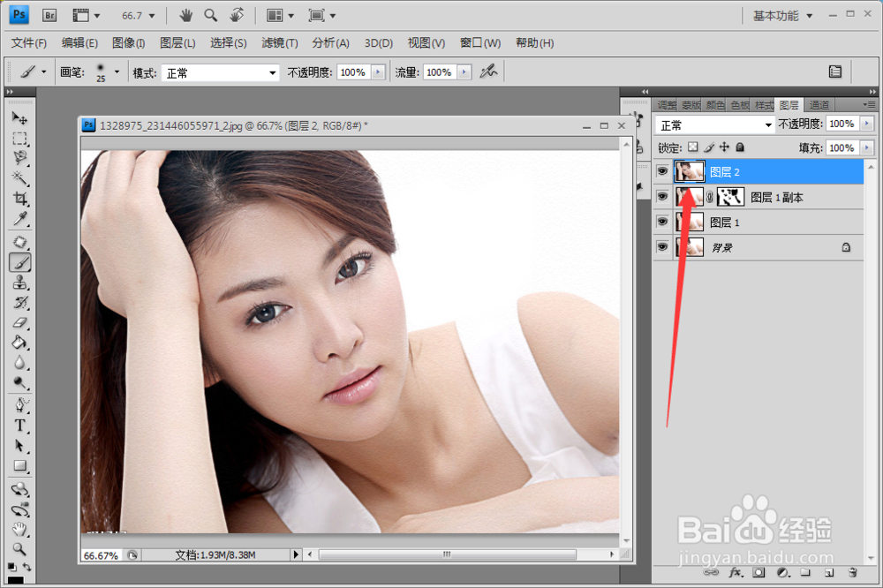Open layer blend mode dropdown
This screenshot has height=588, width=883.
click(715, 124)
